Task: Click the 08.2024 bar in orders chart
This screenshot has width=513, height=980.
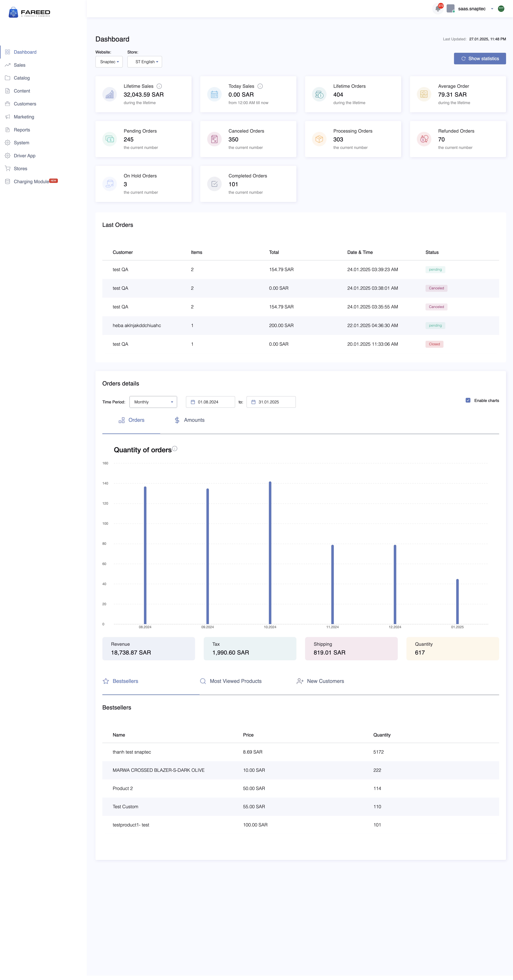Action: (x=145, y=555)
